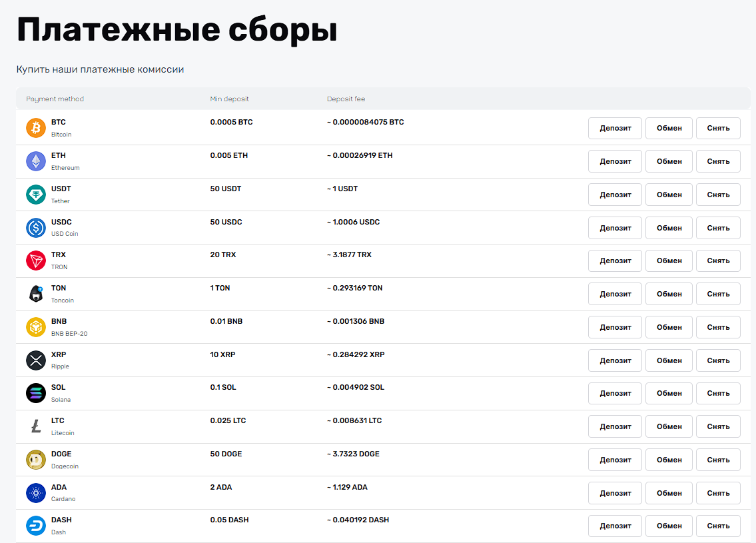Click Депозит in the TON row

point(615,294)
